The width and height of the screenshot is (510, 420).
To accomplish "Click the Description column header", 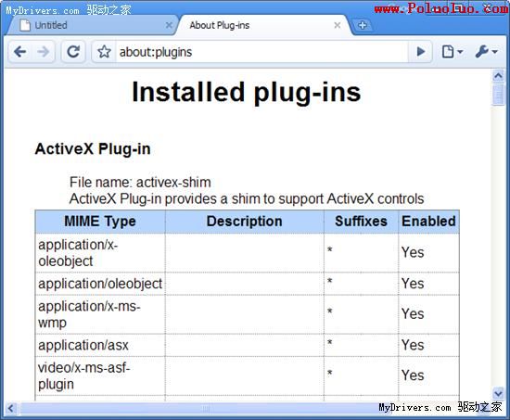I will pos(245,222).
